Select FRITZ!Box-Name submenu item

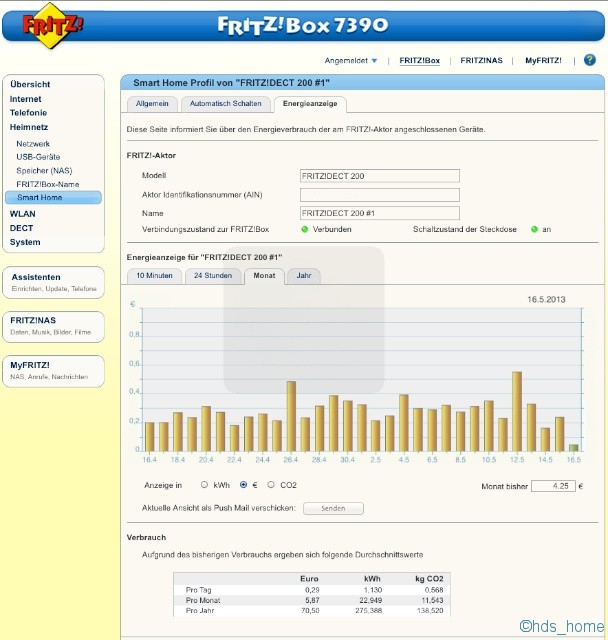coord(47,184)
